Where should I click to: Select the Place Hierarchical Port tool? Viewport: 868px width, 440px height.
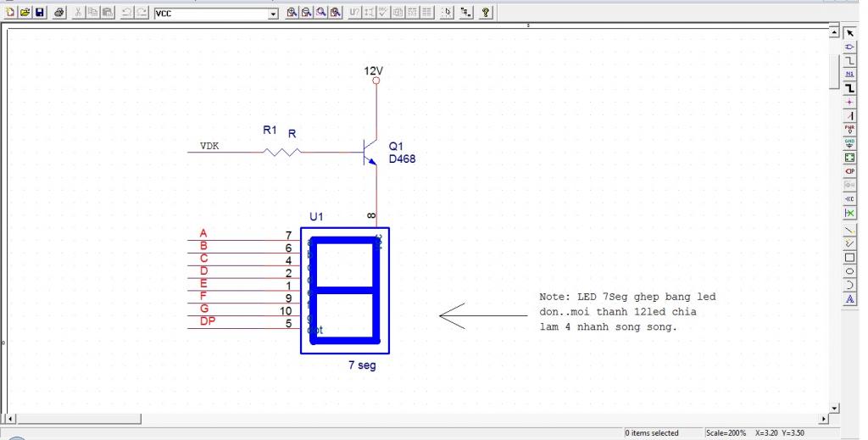[x=849, y=171]
